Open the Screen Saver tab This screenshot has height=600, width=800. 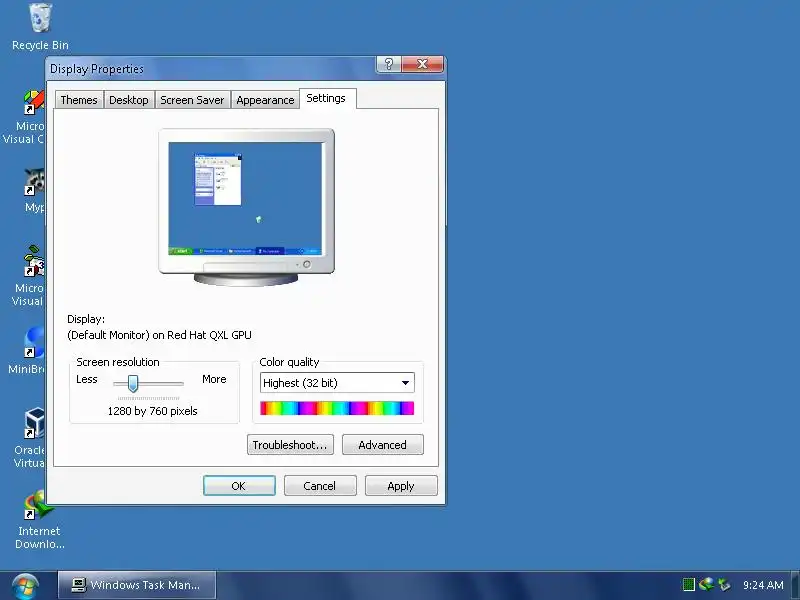tap(192, 100)
